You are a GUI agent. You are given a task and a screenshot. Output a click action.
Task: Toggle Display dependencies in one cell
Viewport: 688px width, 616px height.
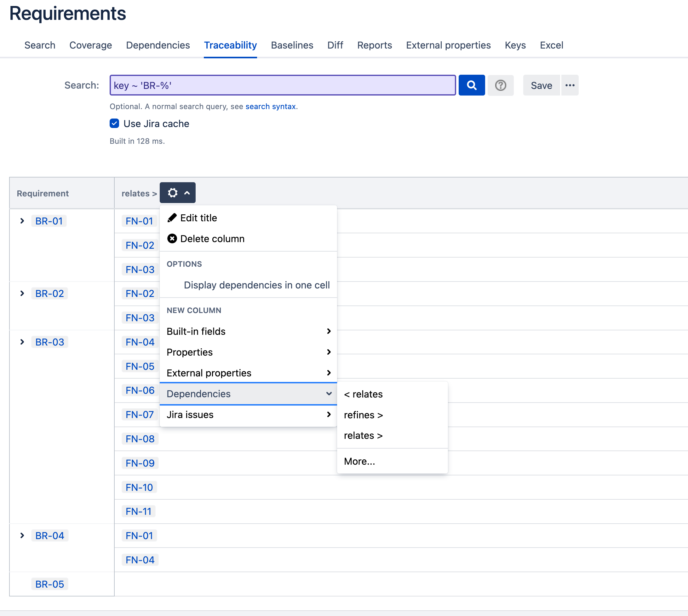click(257, 285)
